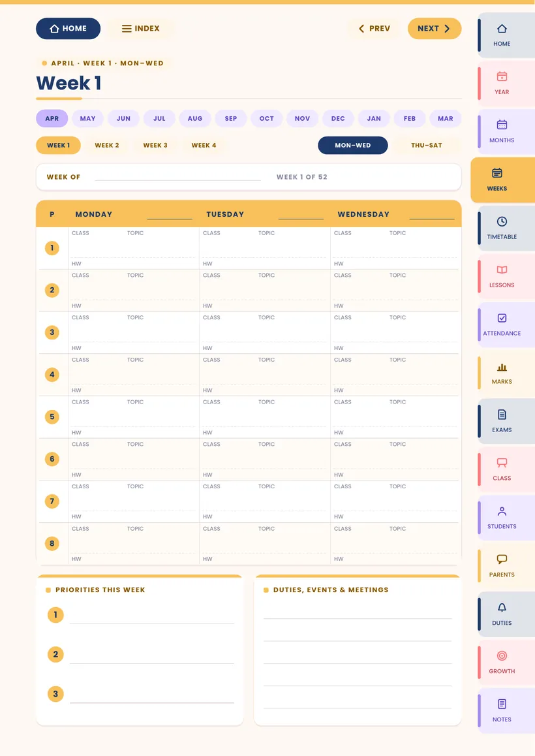Click the PRIORITIES THIS WEEK heading
535x756 pixels.
100,590
